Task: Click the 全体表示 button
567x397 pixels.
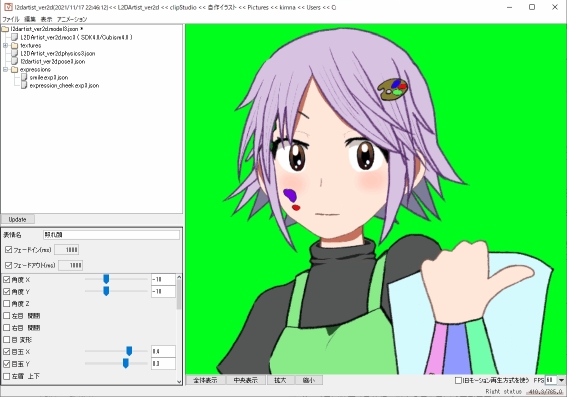Action: point(205,380)
